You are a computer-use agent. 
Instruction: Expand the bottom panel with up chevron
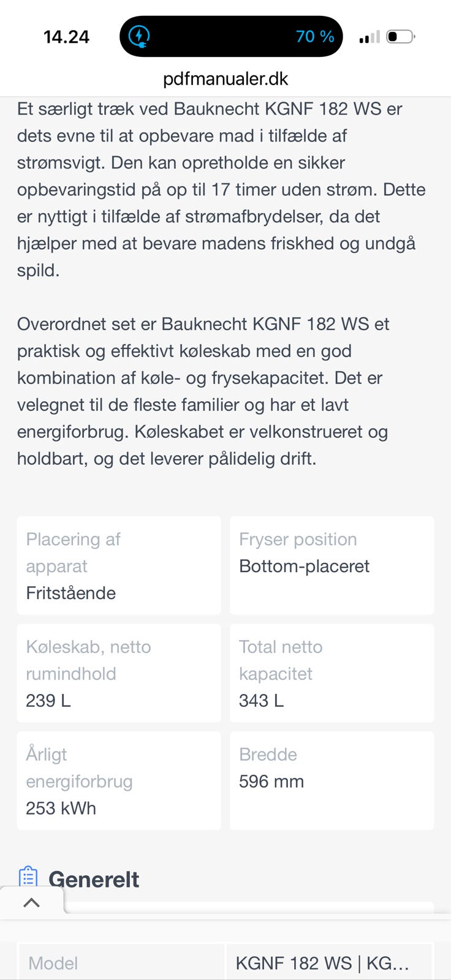pyautogui.click(x=32, y=902)
